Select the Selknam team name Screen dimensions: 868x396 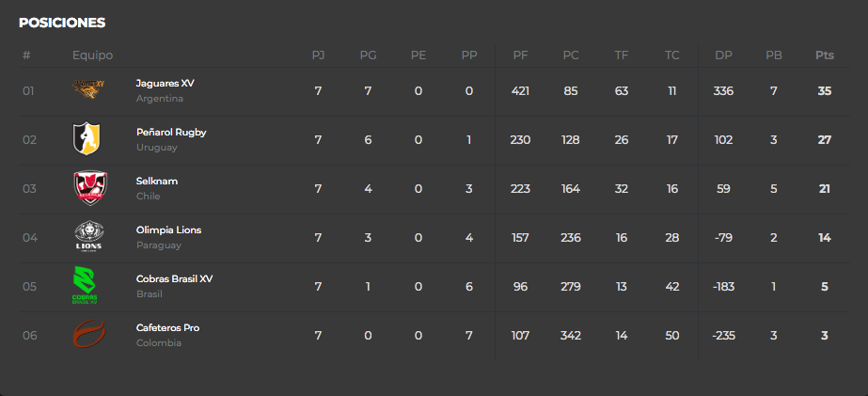[157, 182]
